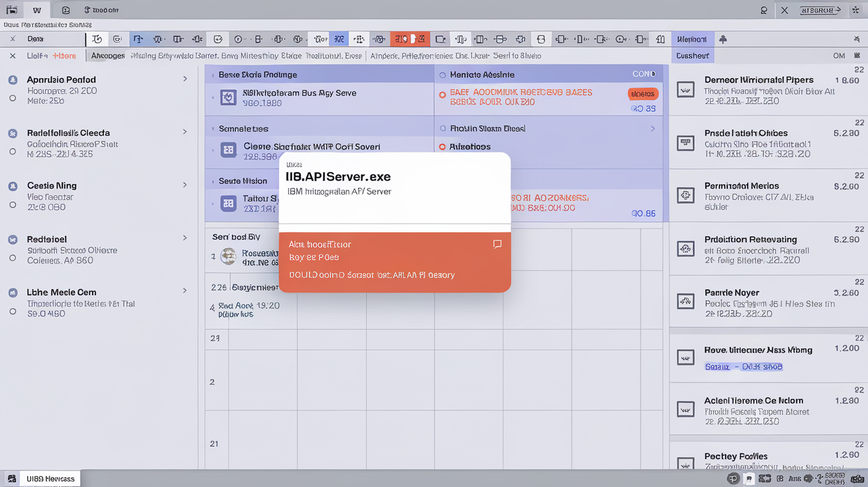Collapse the Sanneietœs section
Image resolution: width=868 pixels, height=487 pixels.
click(x=212, y=128)
